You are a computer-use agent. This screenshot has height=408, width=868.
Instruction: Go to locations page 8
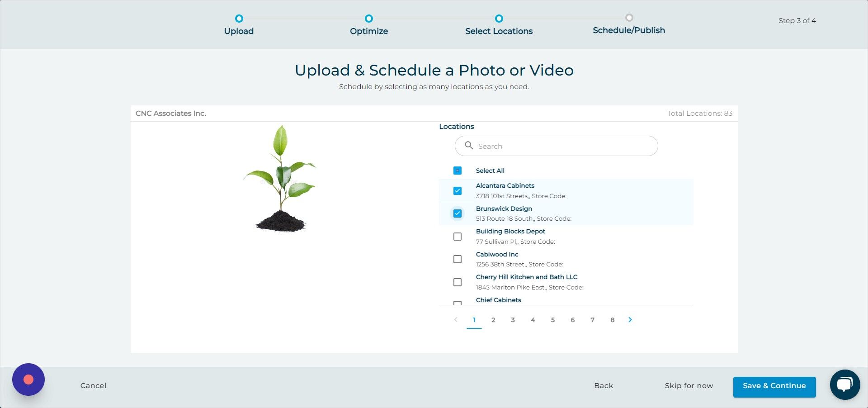pos(613,320)
